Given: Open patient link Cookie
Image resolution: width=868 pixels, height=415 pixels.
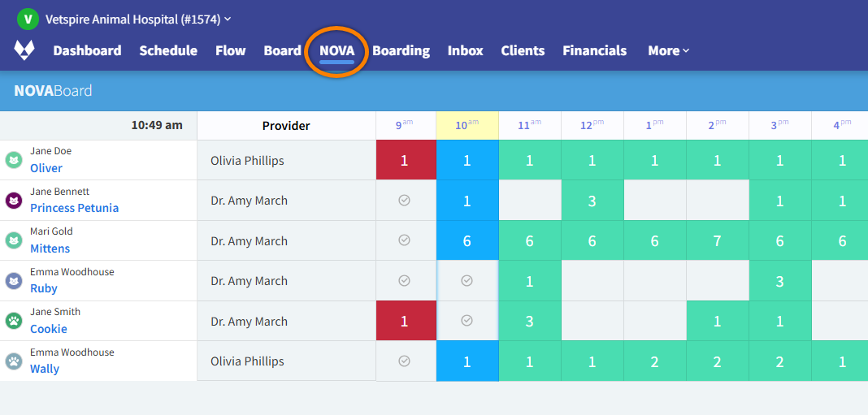Looking at the screenshot, I should [49, 329].
